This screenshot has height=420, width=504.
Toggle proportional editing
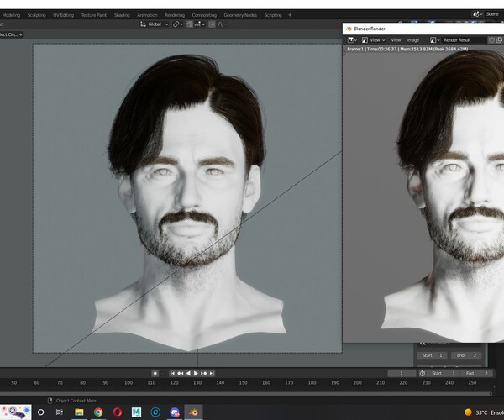(x=212, y=24)
